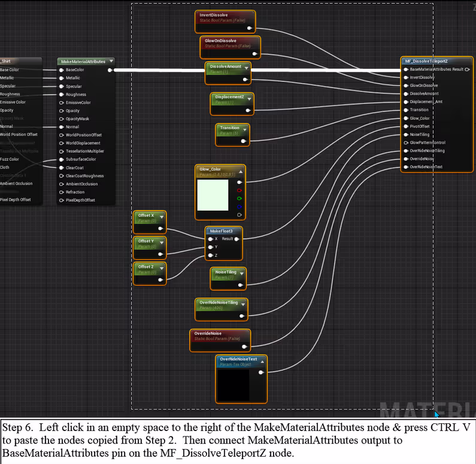
Task: Click the Offset X node output pin
Action: pos(160,229)
